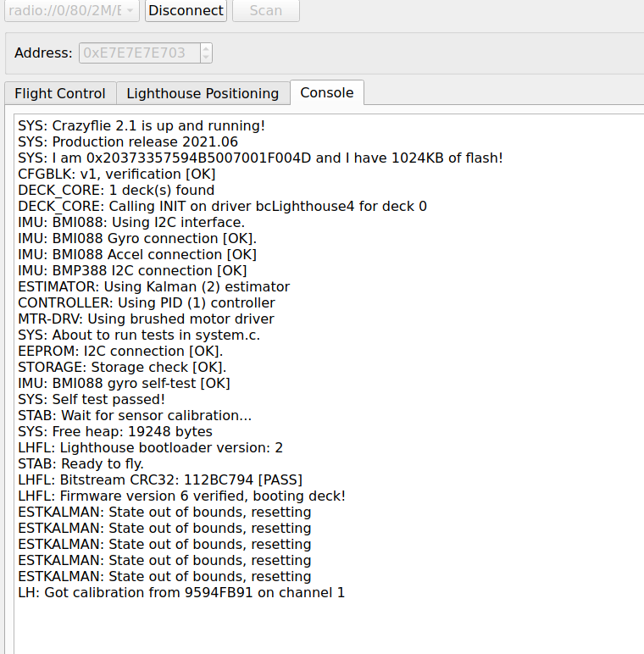Viewport: 644px width, 654px height.
Task: Click the first 'State out of bounds' line
Action: tap(164, 512)
